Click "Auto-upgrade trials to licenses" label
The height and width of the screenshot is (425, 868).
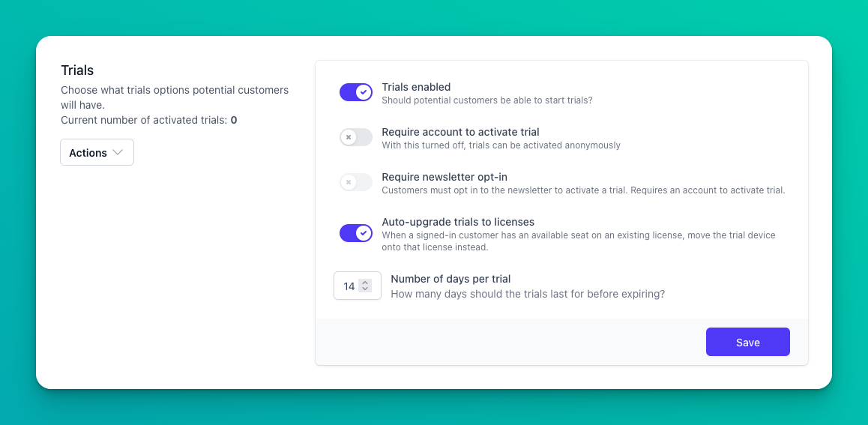pos(458,222)
